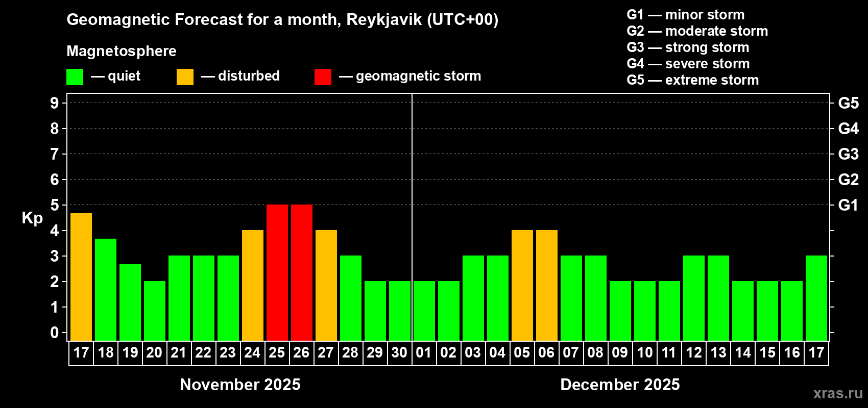This screenshot has height=408, width=868.
Task: Click date cell 10 in December
Action: (645, 353)
